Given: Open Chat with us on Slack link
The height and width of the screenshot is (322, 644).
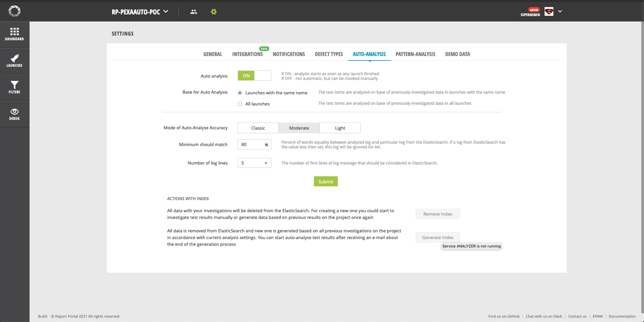Looking at the screenshot, I should 544,316.
